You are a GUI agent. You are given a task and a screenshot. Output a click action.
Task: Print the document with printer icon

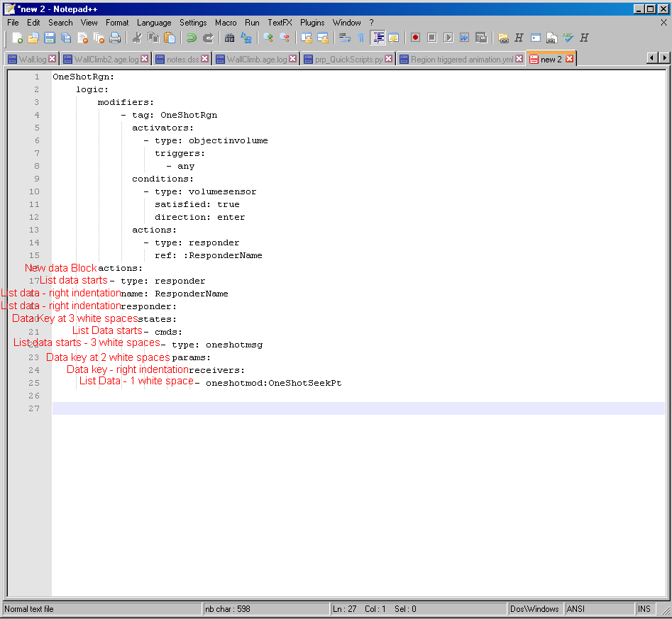(115, 38)
